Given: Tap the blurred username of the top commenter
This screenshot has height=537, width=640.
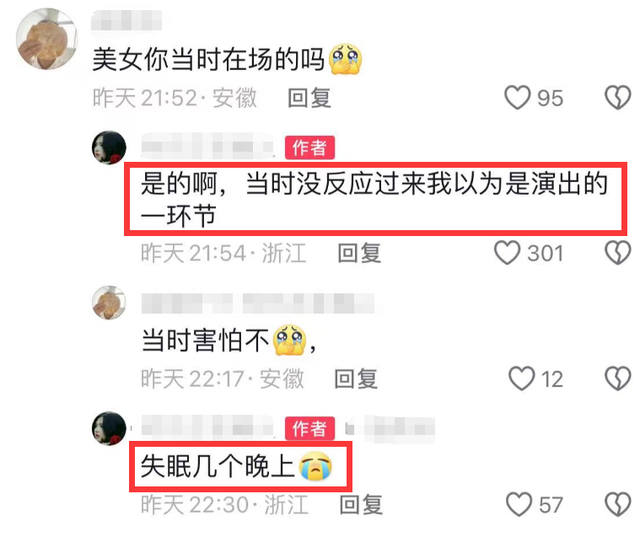Looking at the screenshot, I should click(126, 20).
